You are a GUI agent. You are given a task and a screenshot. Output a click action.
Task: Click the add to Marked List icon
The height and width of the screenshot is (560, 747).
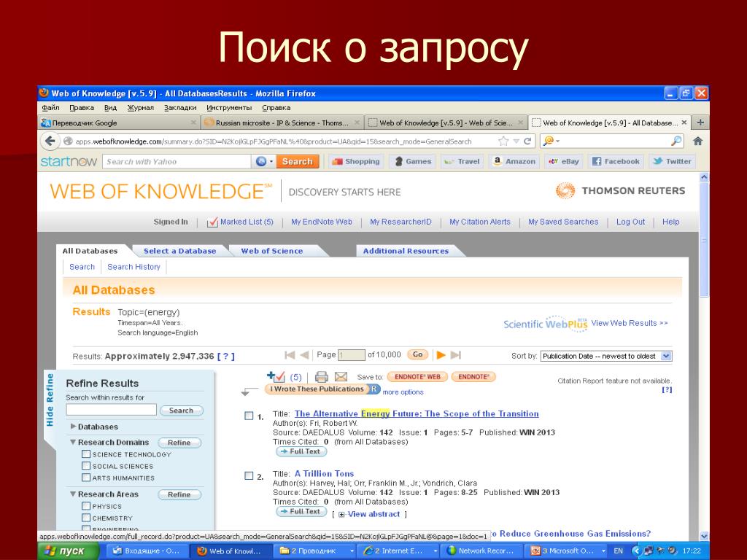tap(276, 377)
